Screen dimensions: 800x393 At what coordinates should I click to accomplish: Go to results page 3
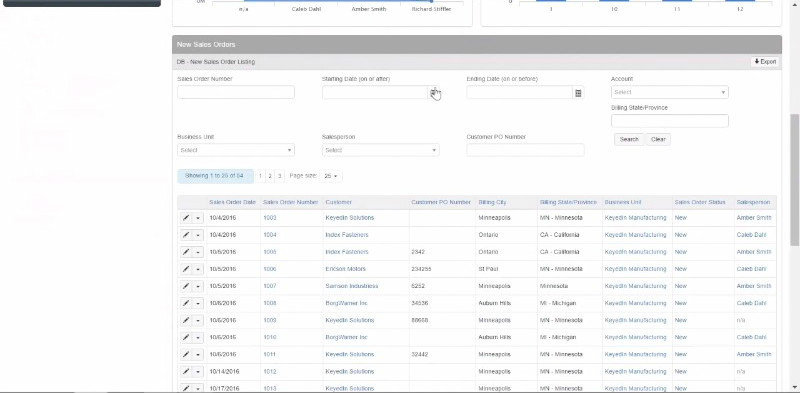tap(280, 176)
